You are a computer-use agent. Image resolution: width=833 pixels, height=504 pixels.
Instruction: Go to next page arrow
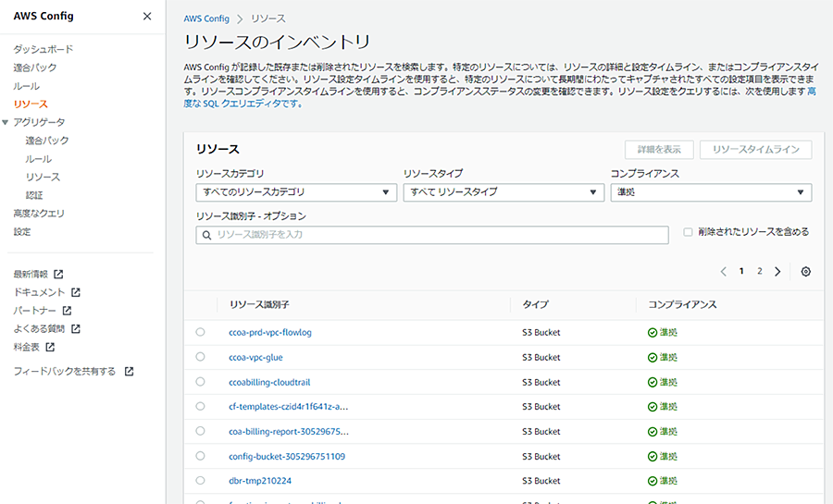(777, 272)
